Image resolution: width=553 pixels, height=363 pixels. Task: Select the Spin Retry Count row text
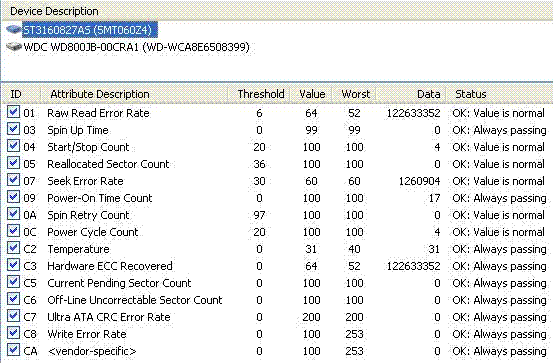88,215
